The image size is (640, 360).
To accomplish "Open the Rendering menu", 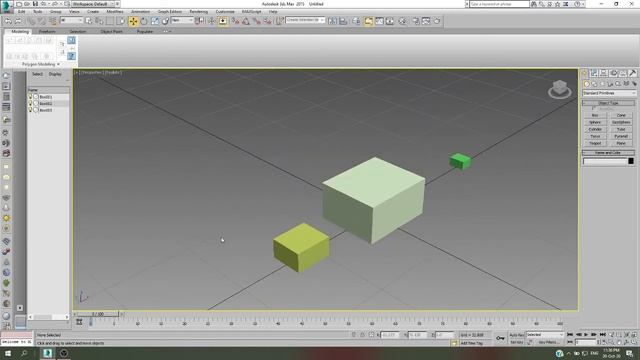I will [199, 11].
